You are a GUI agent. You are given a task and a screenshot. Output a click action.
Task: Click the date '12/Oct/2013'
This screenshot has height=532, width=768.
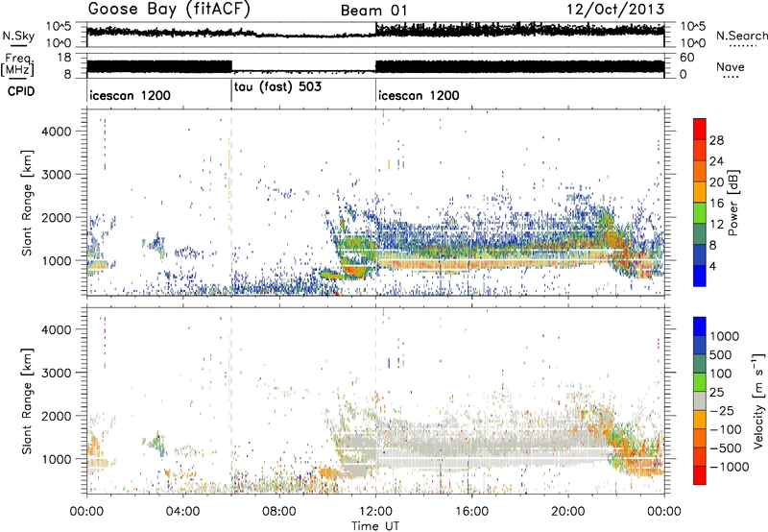point(615,9)
